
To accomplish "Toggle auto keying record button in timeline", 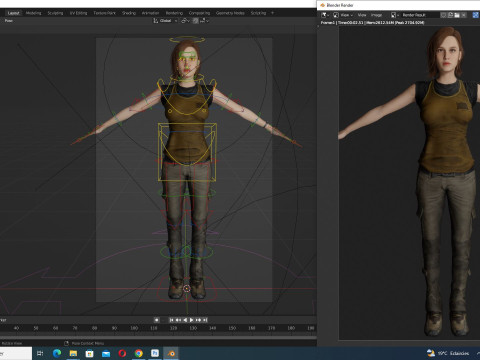I will 156,320.
